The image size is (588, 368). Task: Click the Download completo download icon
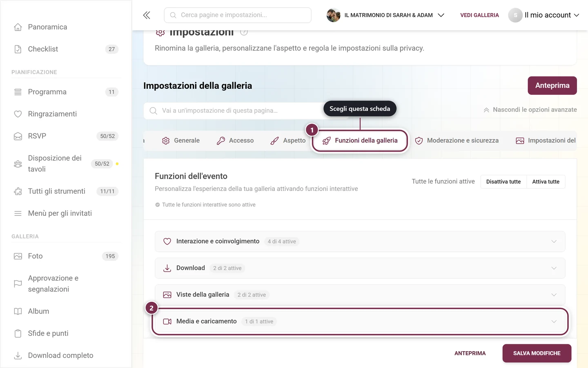tap(18, 356)
